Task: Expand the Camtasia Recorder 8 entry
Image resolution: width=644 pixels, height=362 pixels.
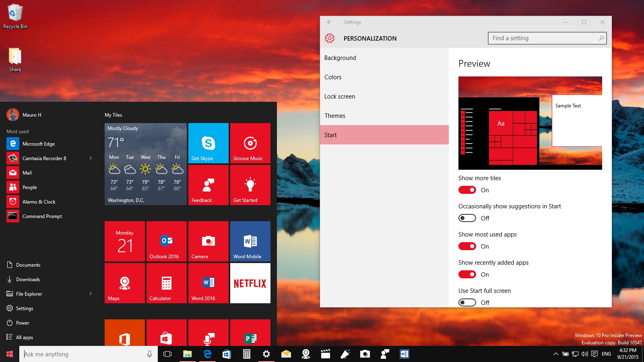Action: coord(90,158)
